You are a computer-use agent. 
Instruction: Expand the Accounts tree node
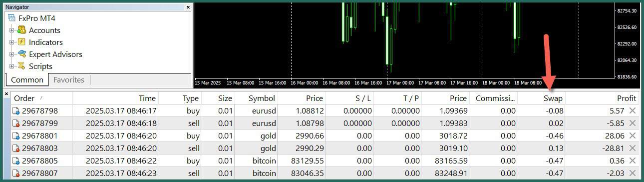tap(11, 30)
